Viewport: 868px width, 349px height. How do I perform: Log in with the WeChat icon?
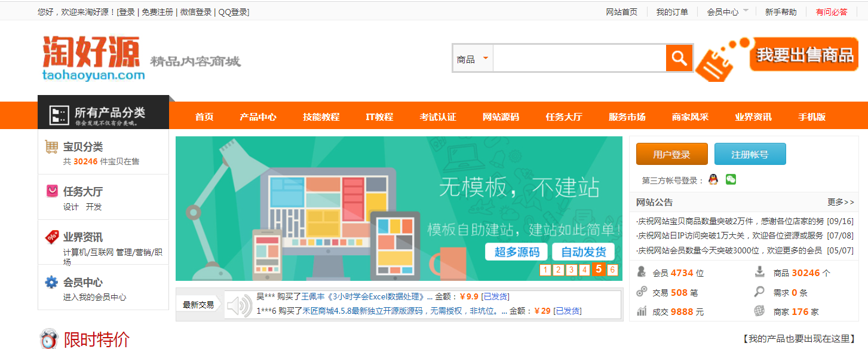pyautogui.click(x=731, y=179)
